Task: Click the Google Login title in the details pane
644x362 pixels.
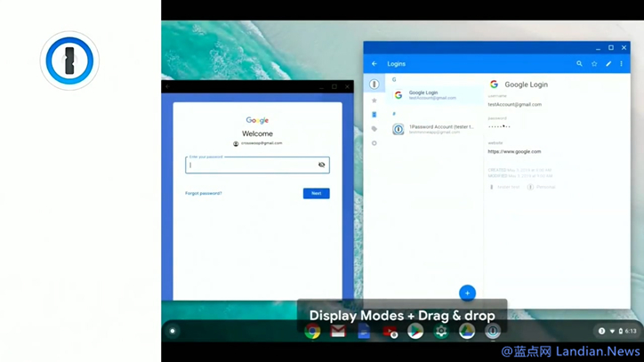Action: (526, 84)
